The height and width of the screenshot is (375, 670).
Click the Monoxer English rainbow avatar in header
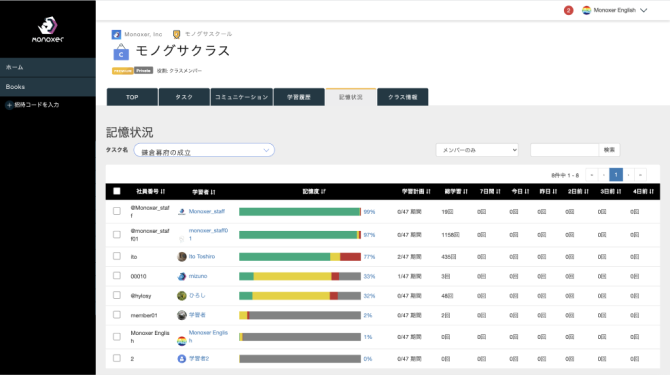pyautogui.click(x=586, y=10)
